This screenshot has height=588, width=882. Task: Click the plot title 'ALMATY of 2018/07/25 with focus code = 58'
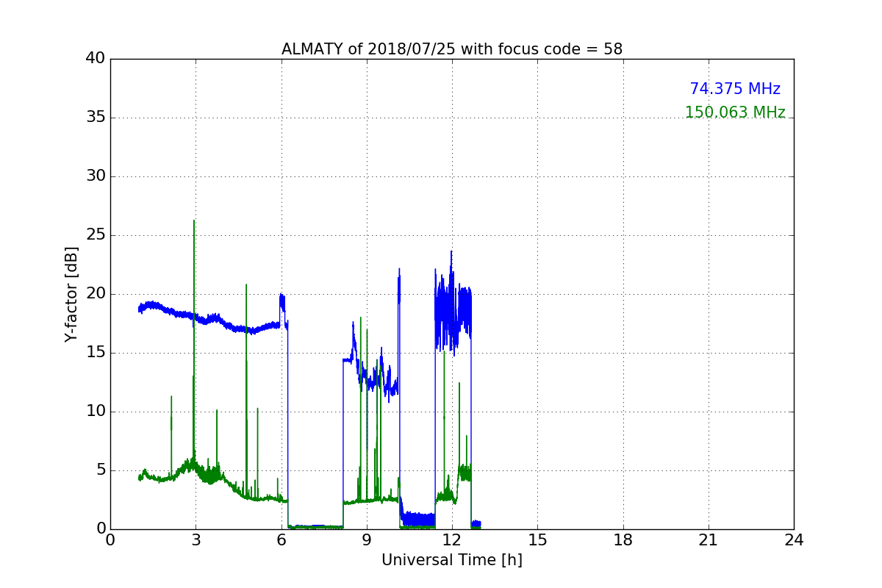pyautogui.click(x=452, y=49)
